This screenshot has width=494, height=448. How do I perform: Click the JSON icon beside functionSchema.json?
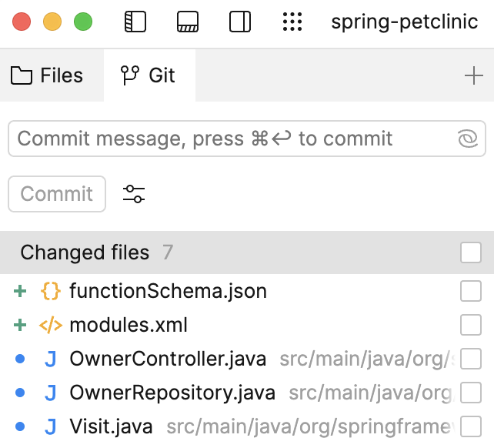(51, 291)
